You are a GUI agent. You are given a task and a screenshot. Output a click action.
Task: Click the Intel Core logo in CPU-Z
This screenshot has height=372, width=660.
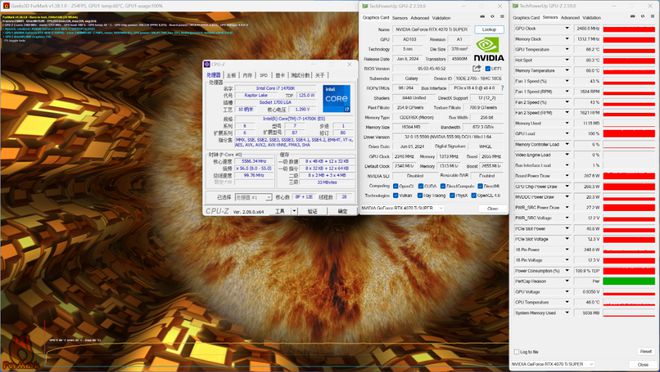[x=336, y=99]
